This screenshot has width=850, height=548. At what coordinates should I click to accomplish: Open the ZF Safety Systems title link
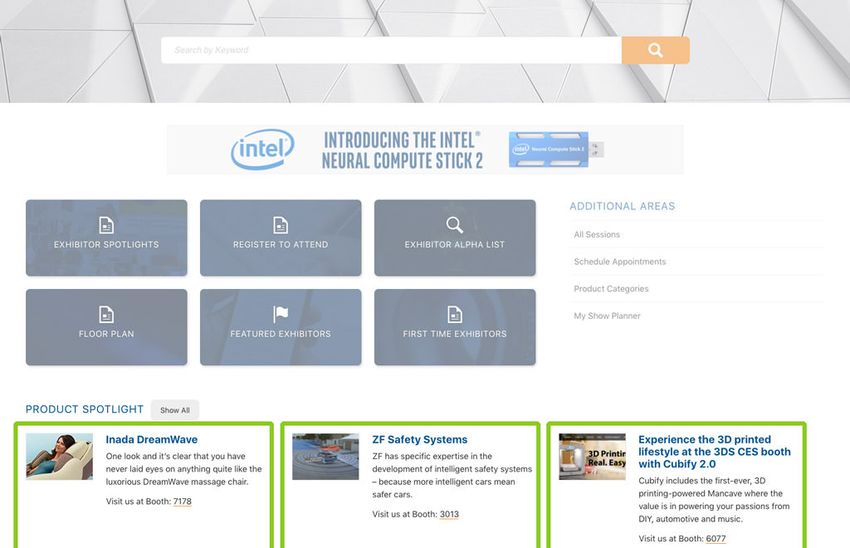[420, 440]
